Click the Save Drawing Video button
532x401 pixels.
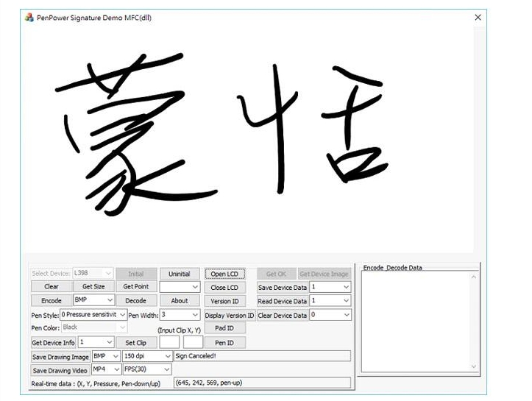pyautogui.click(x=60, y=371)
